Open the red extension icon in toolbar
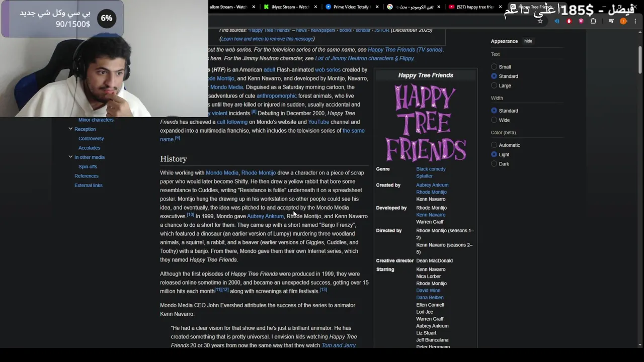The image size is (644, 362). (x=569, y=21)
